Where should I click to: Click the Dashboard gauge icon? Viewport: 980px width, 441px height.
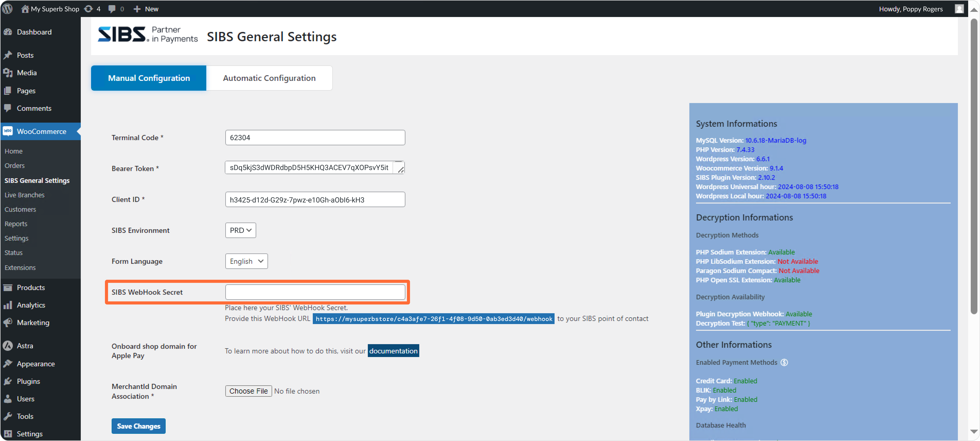[8, 32]
